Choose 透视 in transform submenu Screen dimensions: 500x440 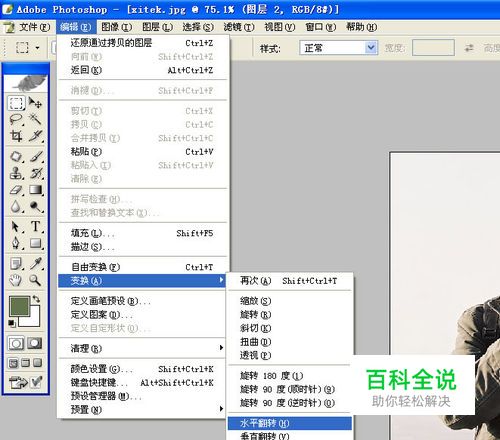click(290, 355)
